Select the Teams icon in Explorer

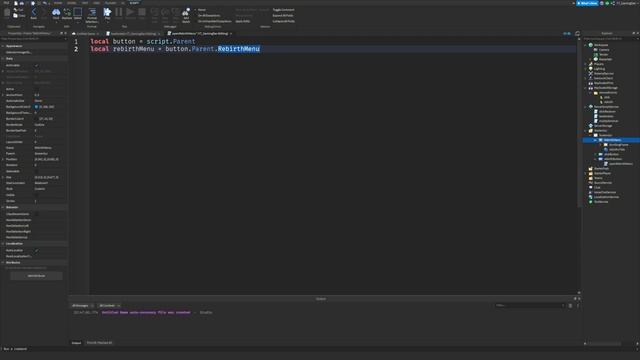[x=591, y=178]
